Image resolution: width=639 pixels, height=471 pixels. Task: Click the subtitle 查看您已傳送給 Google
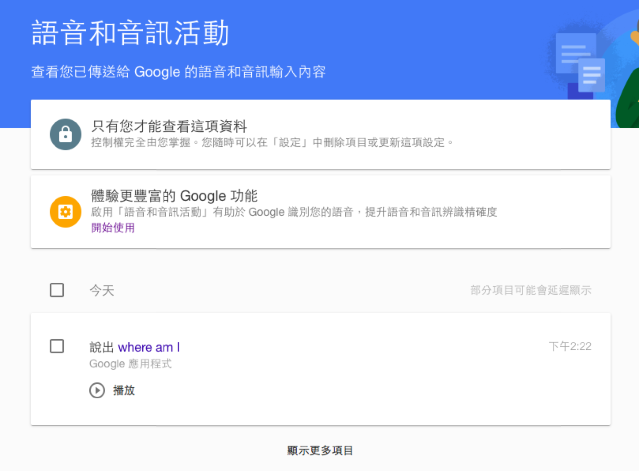(x=178, y=72)
